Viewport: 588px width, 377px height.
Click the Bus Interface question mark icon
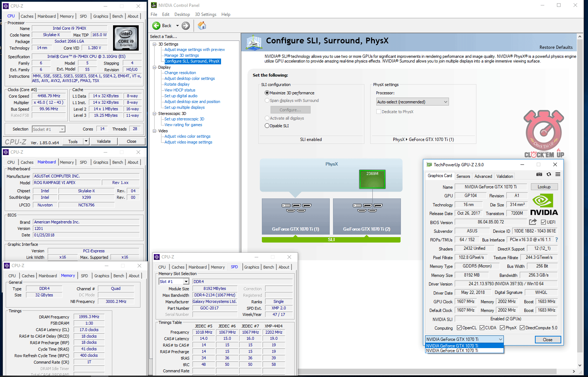coord(557,240)
